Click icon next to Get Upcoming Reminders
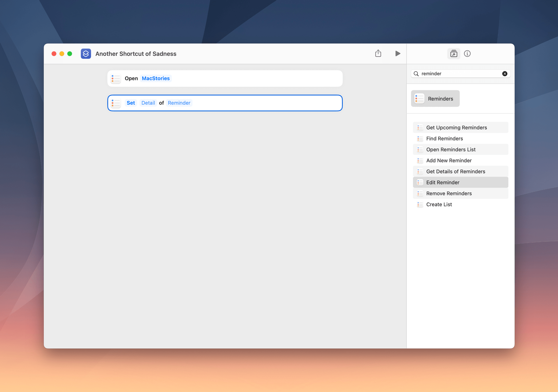The image size is (558, 392). click(420, 127)
